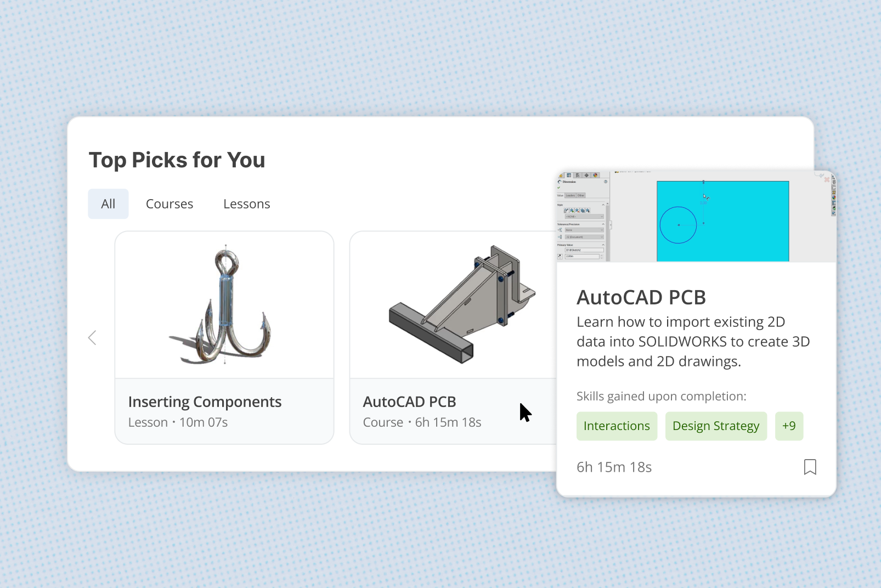Switch to the Lessons tab
The height and width of the screenshot is (588, 881).
247,204
